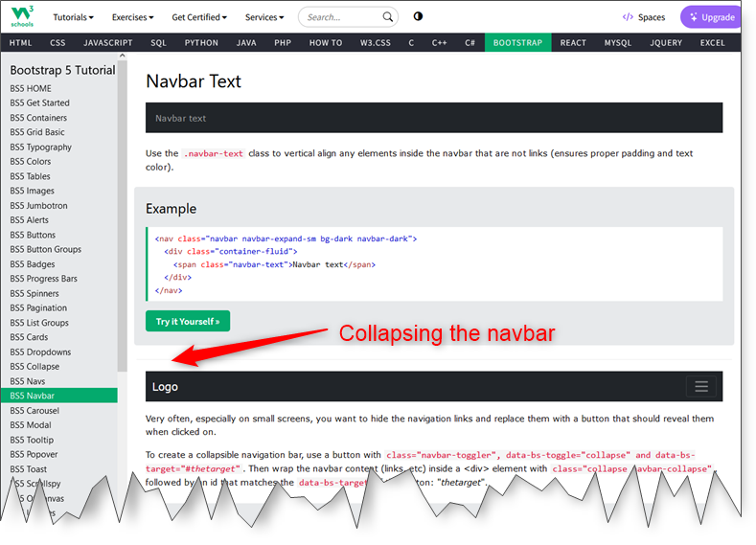Click Try it Yourself button
This screenshot has height=545, width=756.
point(188,322)
